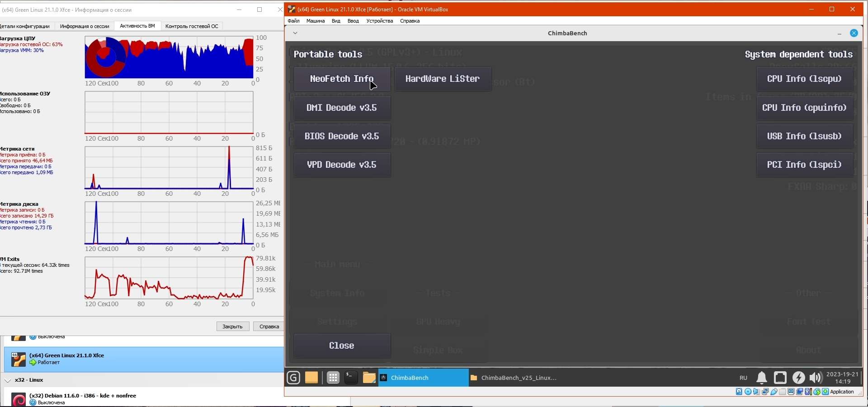Click Закрыть in session info window
The width and height of the screenshot is (868, 407).
click(x=233, y=327)
